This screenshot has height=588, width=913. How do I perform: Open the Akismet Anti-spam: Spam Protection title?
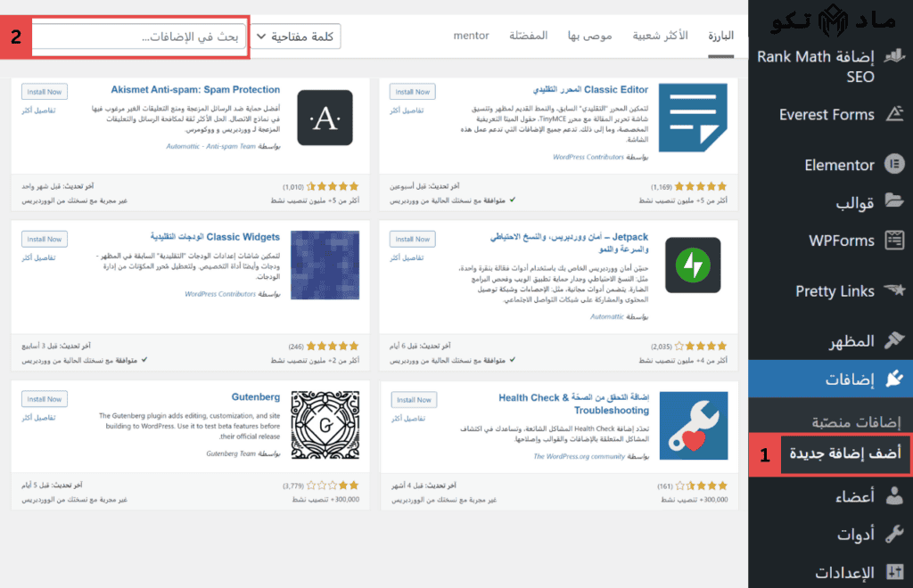tap(195, 90)
